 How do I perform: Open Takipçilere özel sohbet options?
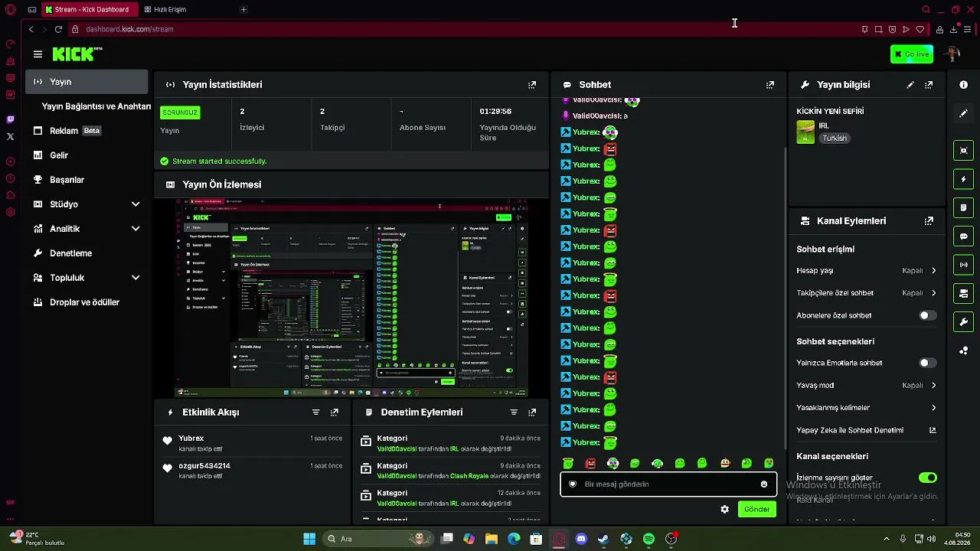coord(867,293)
